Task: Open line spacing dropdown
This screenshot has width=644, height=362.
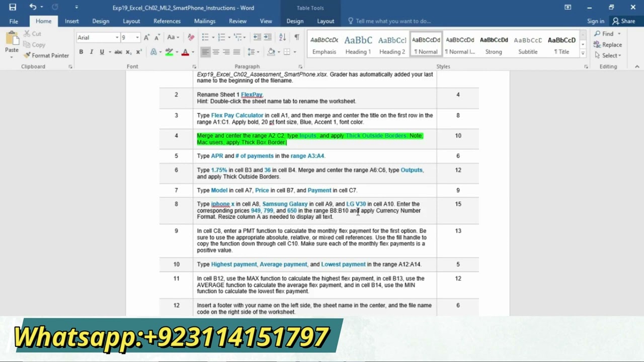Action: pos(253,52)
